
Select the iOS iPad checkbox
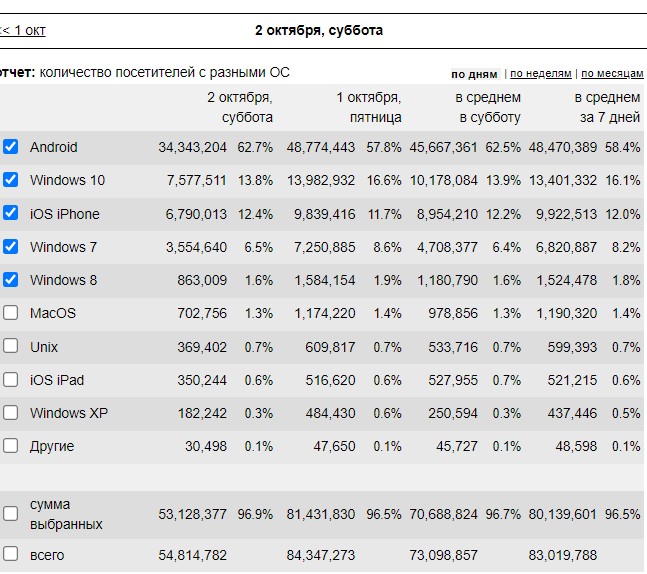coord(10,380)
